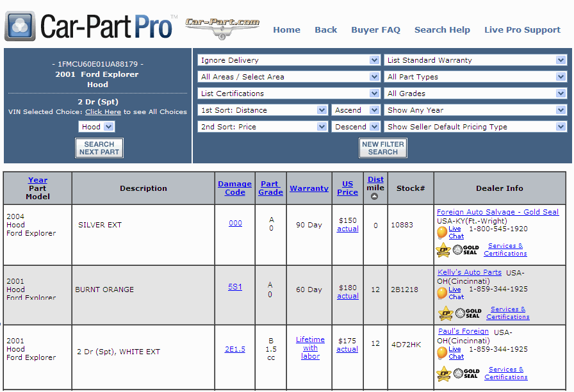Click Gold Seal badge in Foreign Auto Salvage row
Screen dimensions: 574x392
(466, 250)
